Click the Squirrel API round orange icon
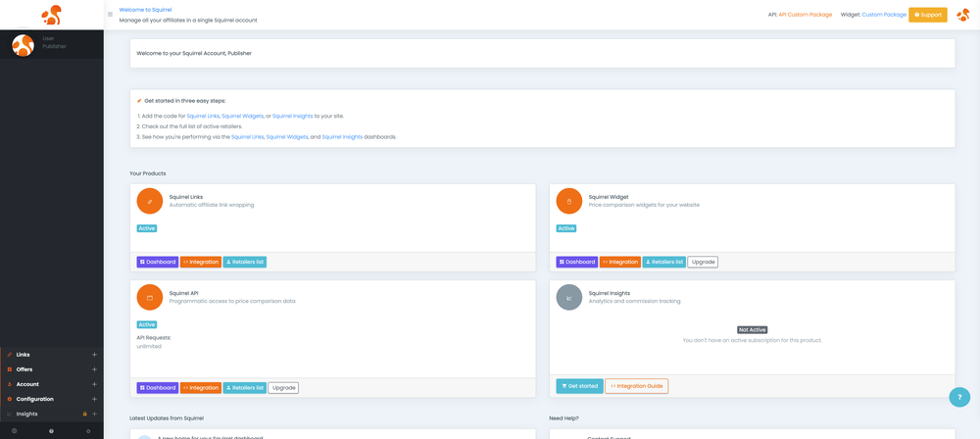 (x=149, y=298)
